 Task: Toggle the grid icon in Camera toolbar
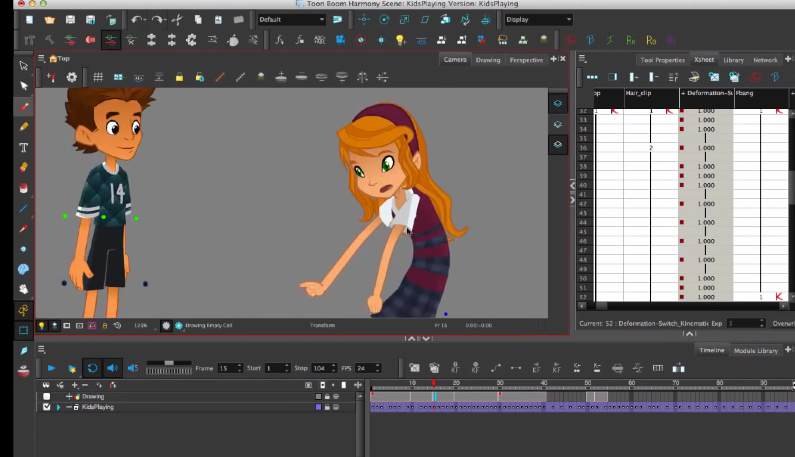click(x=98, y=77)
